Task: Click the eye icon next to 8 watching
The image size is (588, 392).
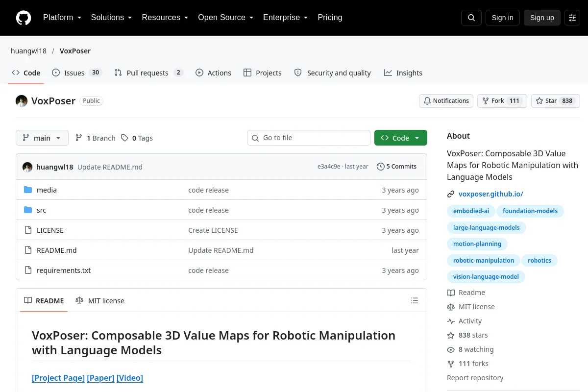Action: coord(451,350)
